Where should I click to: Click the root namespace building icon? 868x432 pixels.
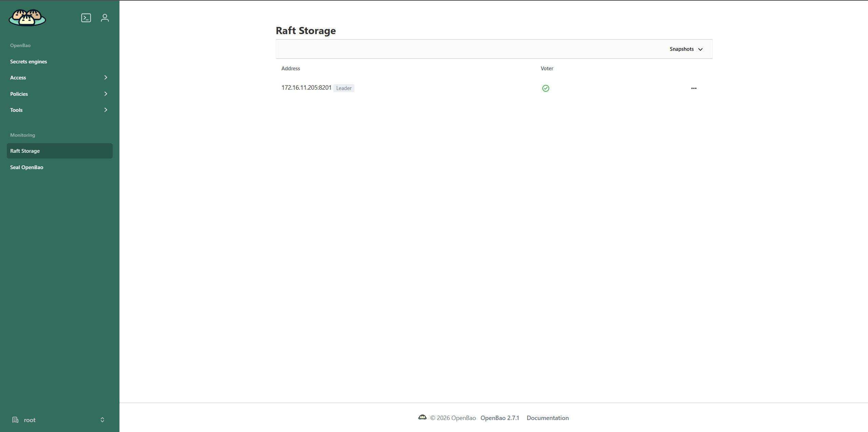coord(15,420)
